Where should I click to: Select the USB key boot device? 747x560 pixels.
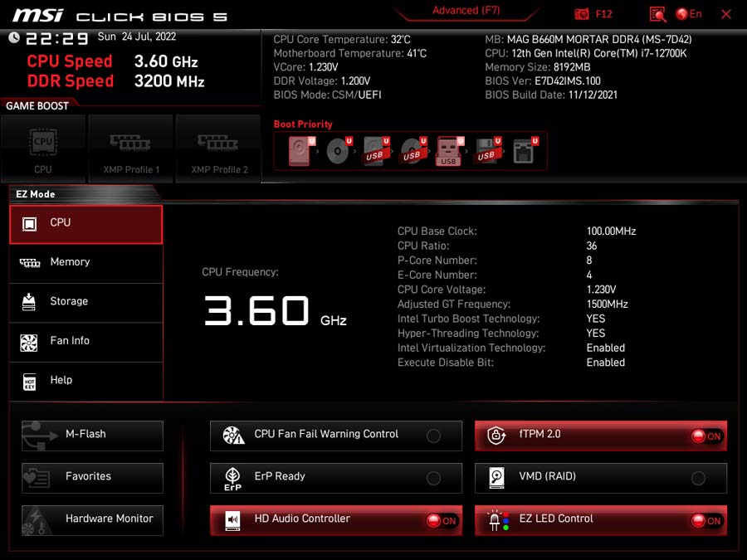[x=450, y=152]
